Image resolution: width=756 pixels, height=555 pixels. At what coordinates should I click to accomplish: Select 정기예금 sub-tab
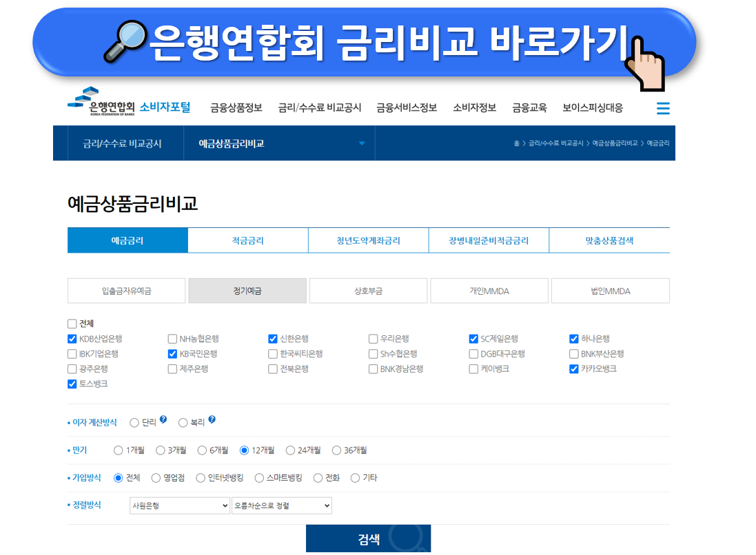tap(247, 291)
